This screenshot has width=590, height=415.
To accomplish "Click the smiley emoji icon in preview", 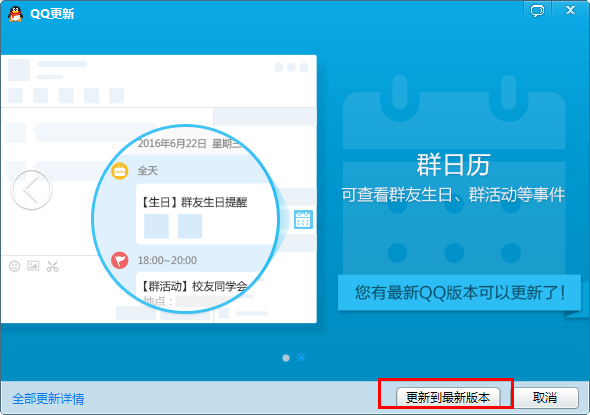I will point(14,266).
